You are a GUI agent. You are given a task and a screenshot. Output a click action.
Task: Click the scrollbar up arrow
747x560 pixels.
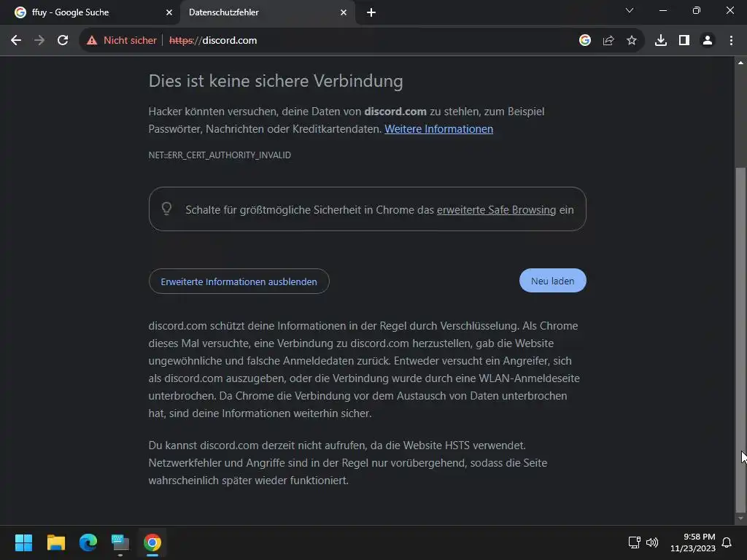pos(740,63)
